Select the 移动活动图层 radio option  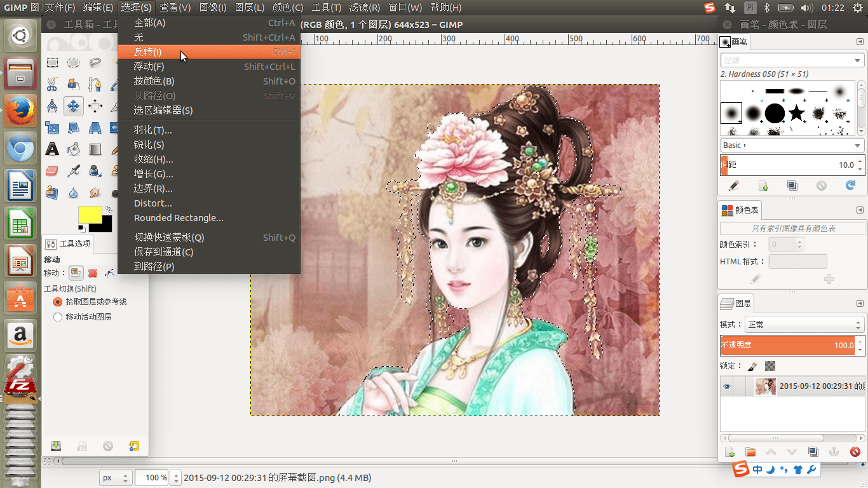click(58, 317)
